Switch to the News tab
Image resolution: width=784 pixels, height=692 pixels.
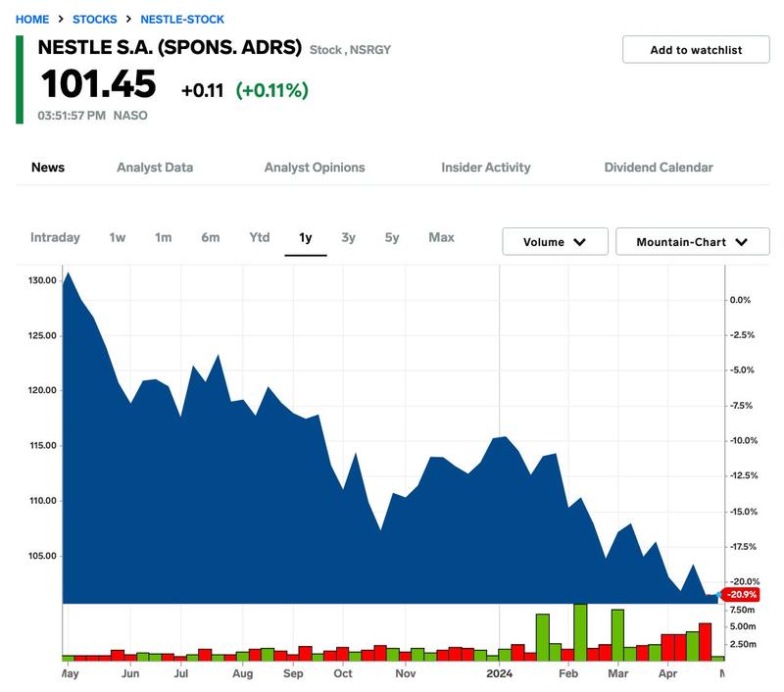(x=48, y=168)
